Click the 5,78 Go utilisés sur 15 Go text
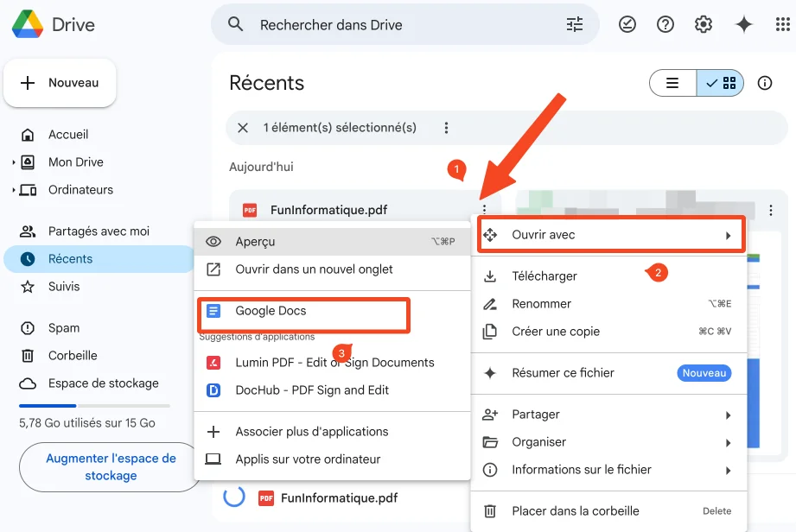Viewport: 796px width, 532px height. [86, 423]
